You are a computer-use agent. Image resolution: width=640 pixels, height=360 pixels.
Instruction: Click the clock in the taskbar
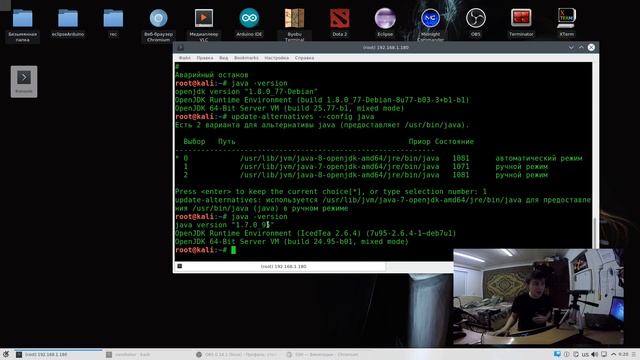(x=623, y=354)
